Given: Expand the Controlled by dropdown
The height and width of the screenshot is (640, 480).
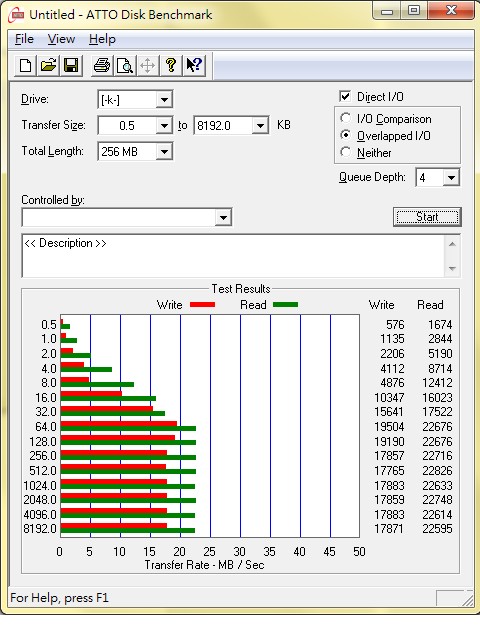Looking at the screenshot, I should click(223, 217).
